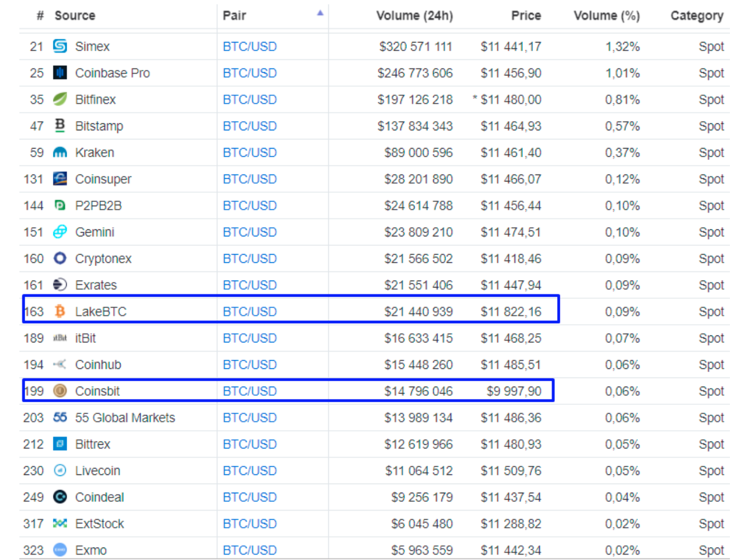Select Coinsbit price $9 997,90
Image resolution: width=745 pixels, height=560 pixels.
tap(514, 391)
